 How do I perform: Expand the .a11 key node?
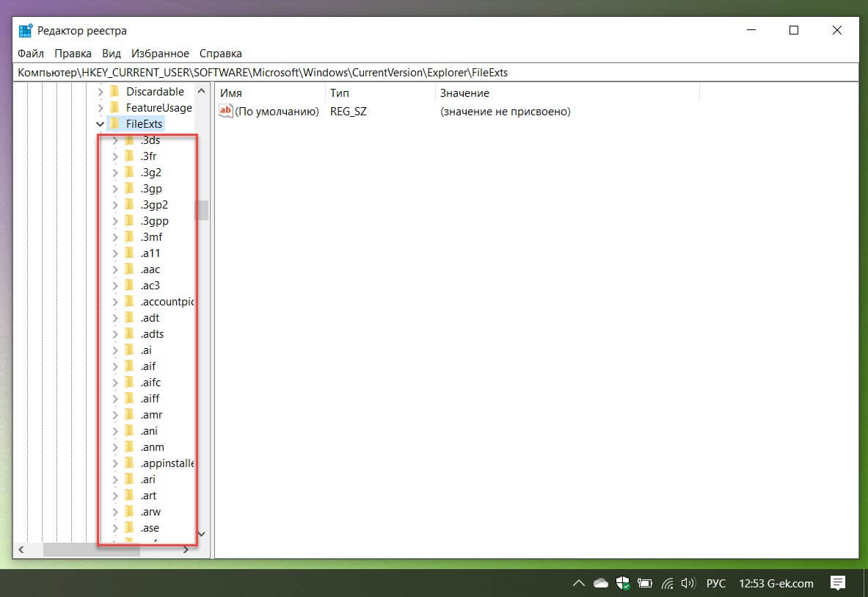(x=115, y=253)
